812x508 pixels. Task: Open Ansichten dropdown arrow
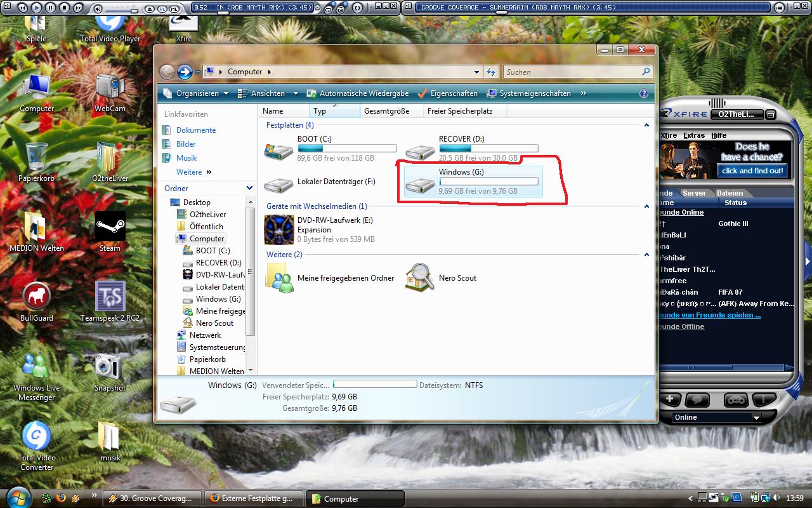[x=296, y=93]
